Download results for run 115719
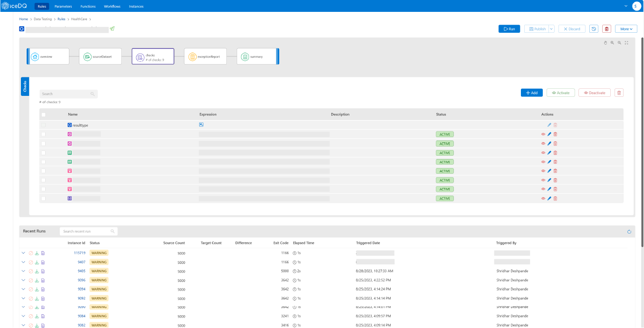Screen dimensions: 644x328 coord(37,253)
